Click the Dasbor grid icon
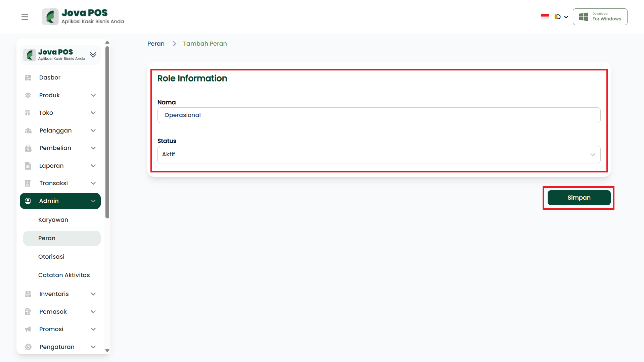 [28, 78]
